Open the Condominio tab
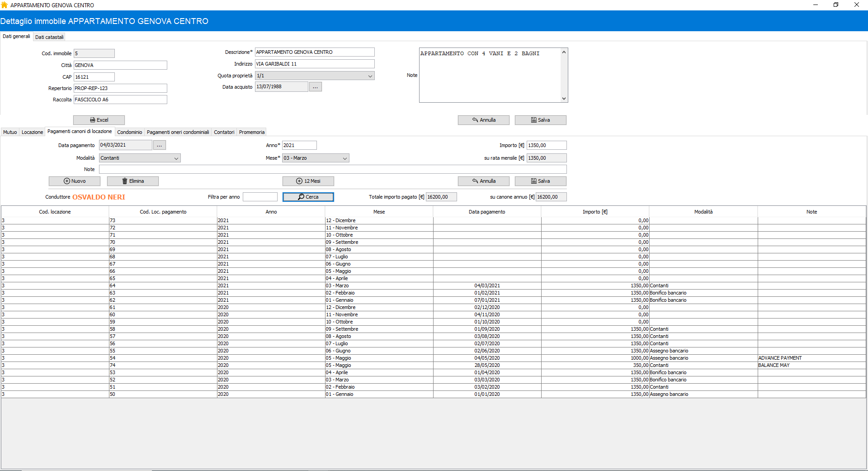 coord(130,132)
